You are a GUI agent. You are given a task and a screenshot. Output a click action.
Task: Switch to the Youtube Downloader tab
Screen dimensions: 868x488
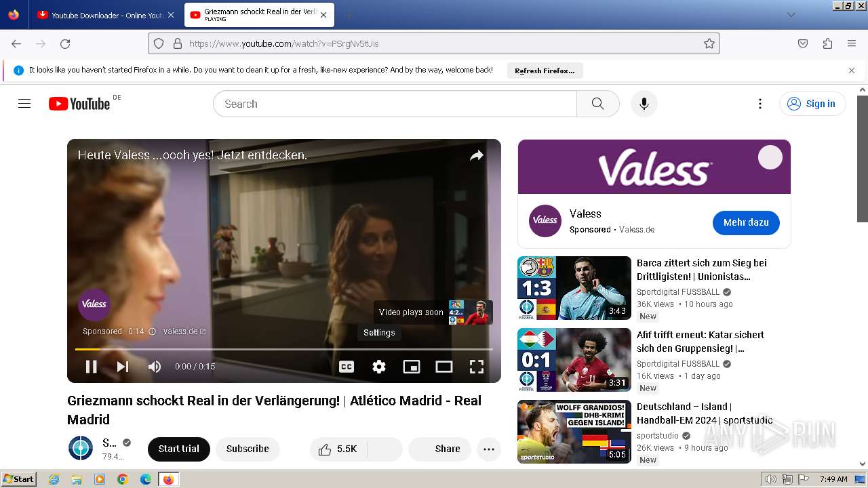coord(105,15)
